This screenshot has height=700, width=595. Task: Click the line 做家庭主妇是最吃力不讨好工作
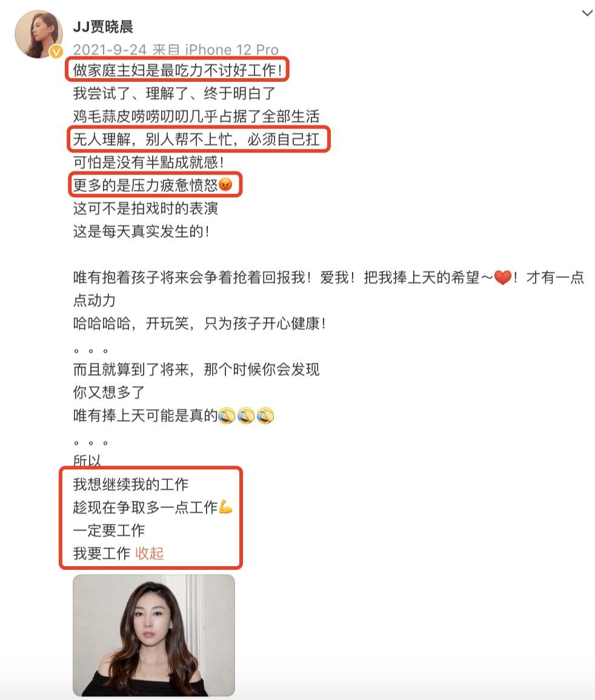pyautogui.click(x=178, y=70)
